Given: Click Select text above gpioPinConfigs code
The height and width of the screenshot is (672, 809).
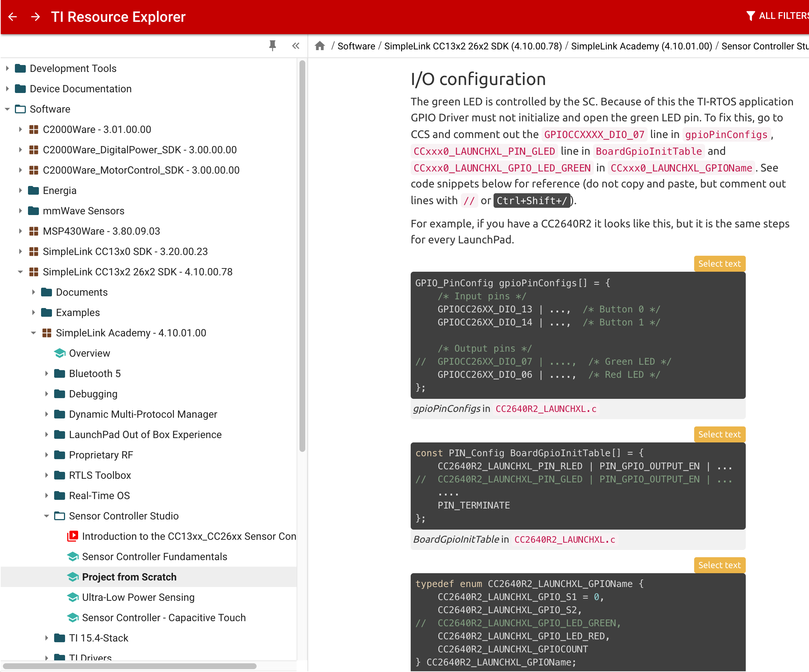Looking at the screenshot, I should 719,264.
